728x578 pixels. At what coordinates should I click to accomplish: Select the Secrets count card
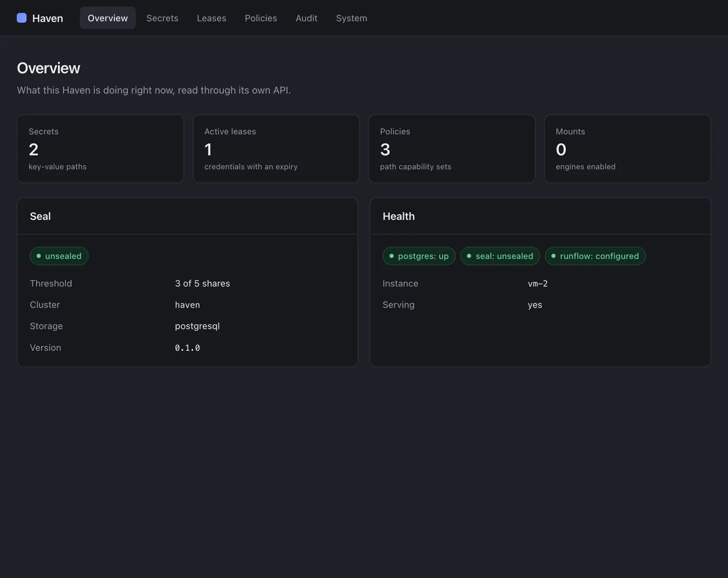click(100, 148)
